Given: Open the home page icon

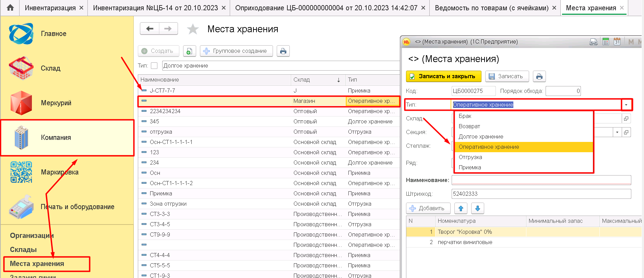Looking at the screenshot, I should pyautogui.click(x=10, y=8).
